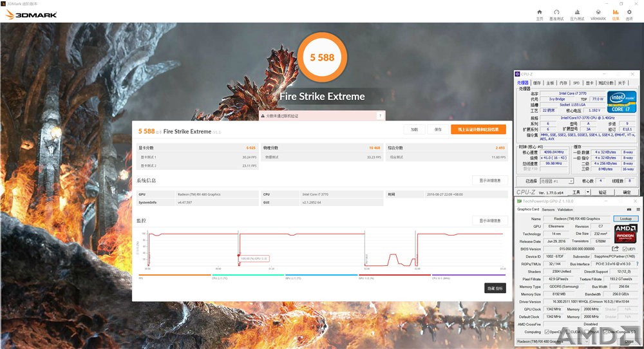Toggle the UEFI checkbox in GPU-Z

(625, 249)
